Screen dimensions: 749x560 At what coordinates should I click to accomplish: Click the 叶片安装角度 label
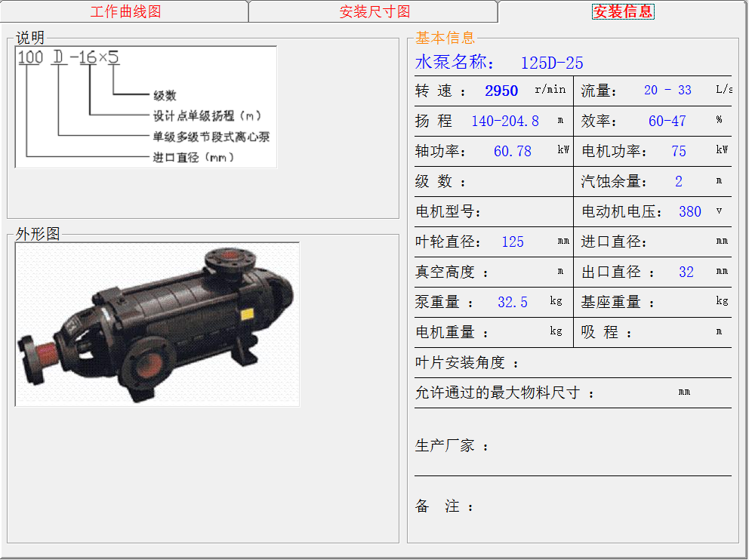click(467, 363)
